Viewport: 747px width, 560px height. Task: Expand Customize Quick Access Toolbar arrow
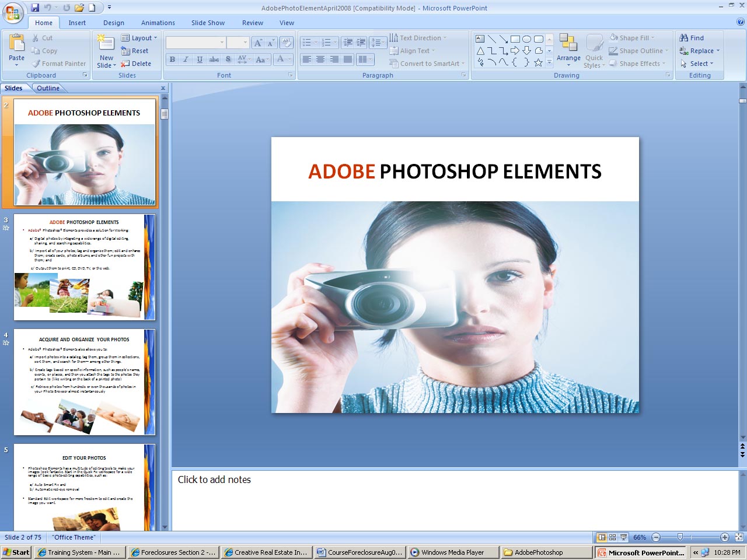click(109, 8)
